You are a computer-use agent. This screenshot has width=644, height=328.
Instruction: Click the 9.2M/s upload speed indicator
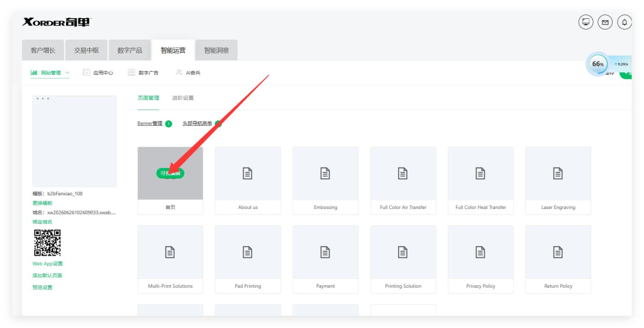621,64
